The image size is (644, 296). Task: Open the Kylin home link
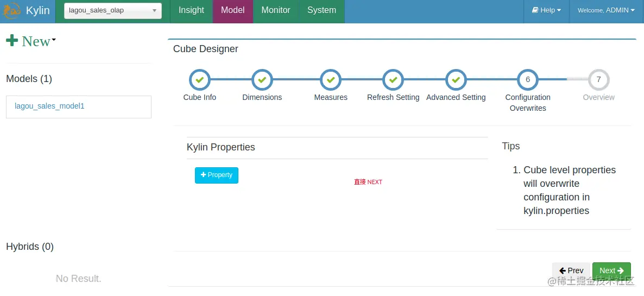click(x=38, y=10)
